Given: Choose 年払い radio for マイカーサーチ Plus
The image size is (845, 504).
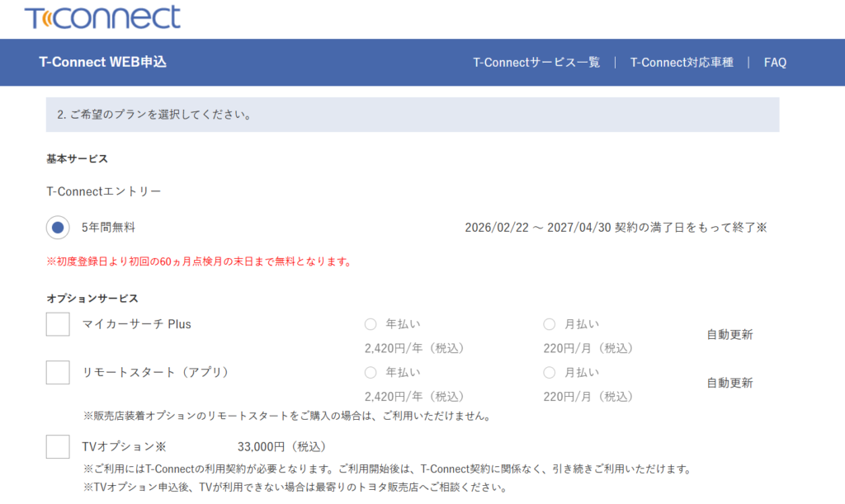Looking at the screenshot, I should tap(371, 324).
